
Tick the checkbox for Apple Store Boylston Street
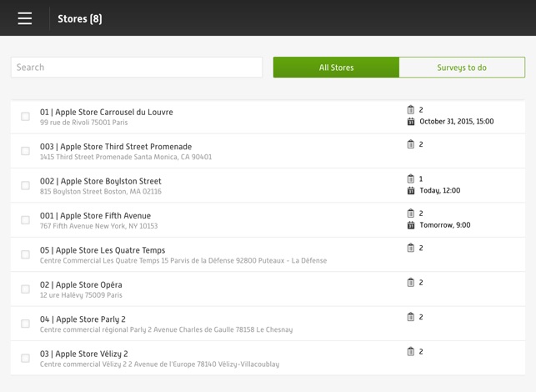click(x=25, y=186)
